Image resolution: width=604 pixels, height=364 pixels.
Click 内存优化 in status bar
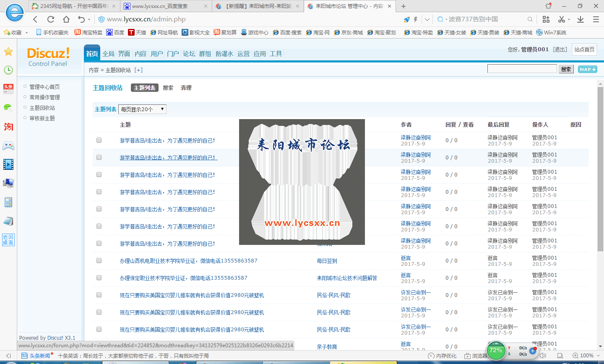tap(442, 356)
